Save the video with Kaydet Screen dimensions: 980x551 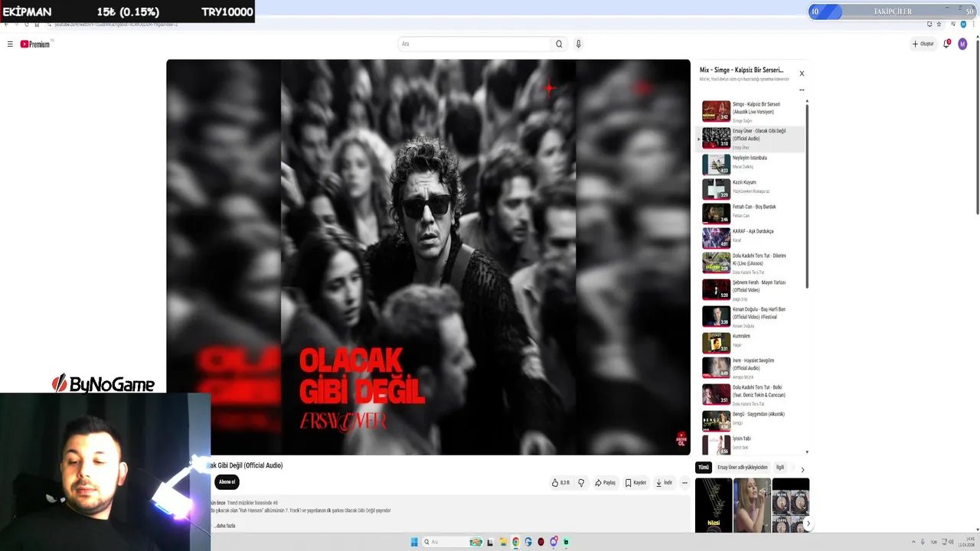[x=635, y=483]
